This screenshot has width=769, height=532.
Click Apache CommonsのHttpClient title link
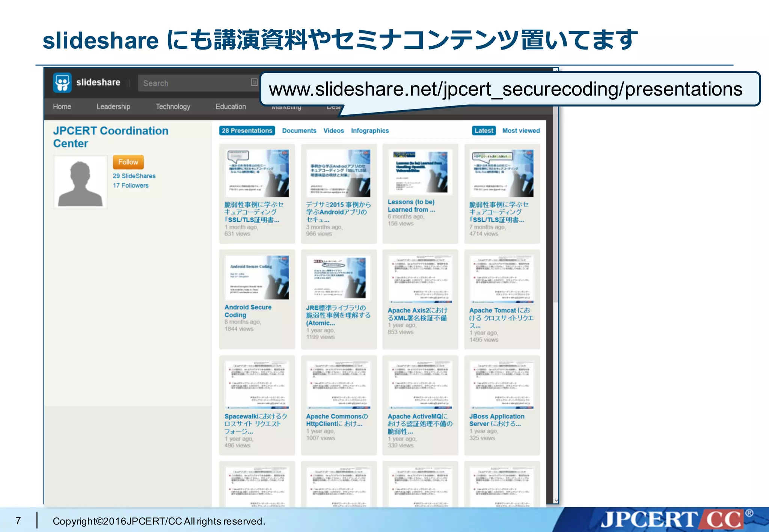(x=337, y=420)
